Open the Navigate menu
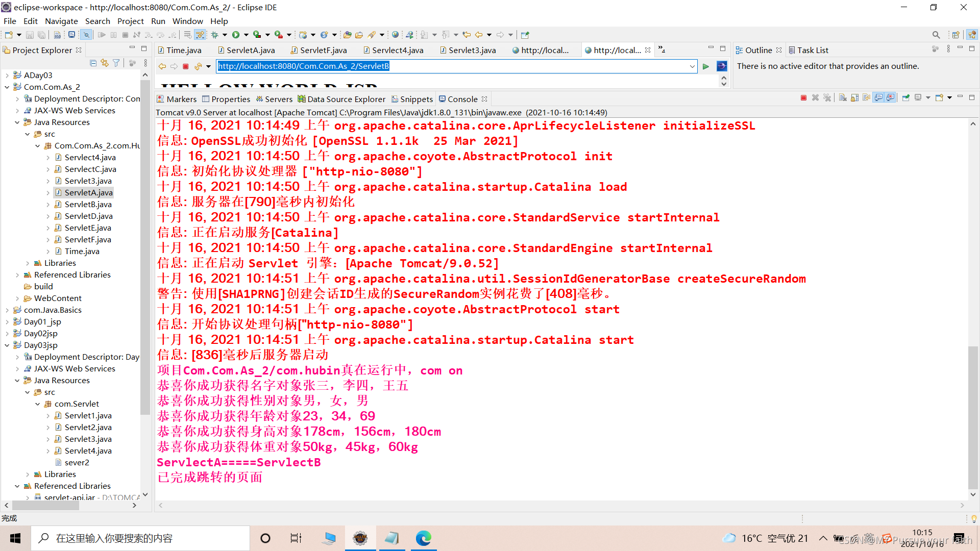The height and width of the screenshot is (551, 980). (x=61, y=21)
